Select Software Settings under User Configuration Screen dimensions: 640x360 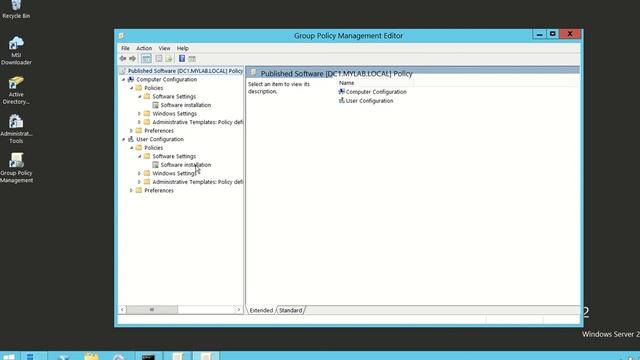[174, 156]
